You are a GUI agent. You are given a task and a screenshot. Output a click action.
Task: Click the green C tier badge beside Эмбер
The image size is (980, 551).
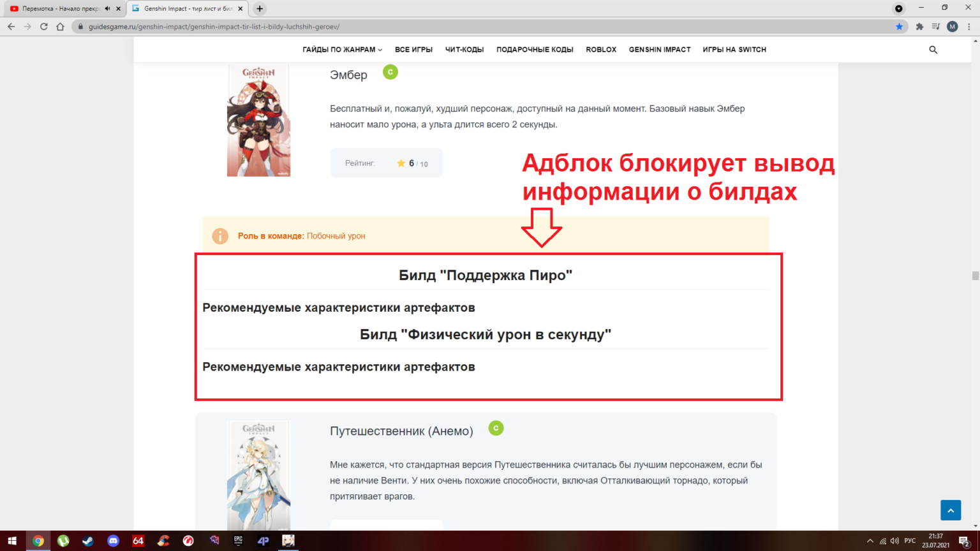pyautogui.click(x=390, y=72)
